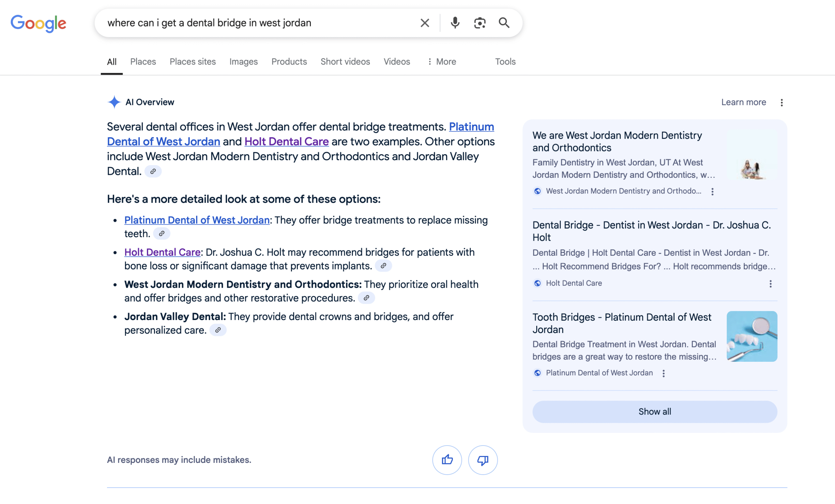Image resolution: width=835 pixels, height=504 pixels.
Task: Click the AI Overview sparkle icon
Action: (x=114, y=102)
